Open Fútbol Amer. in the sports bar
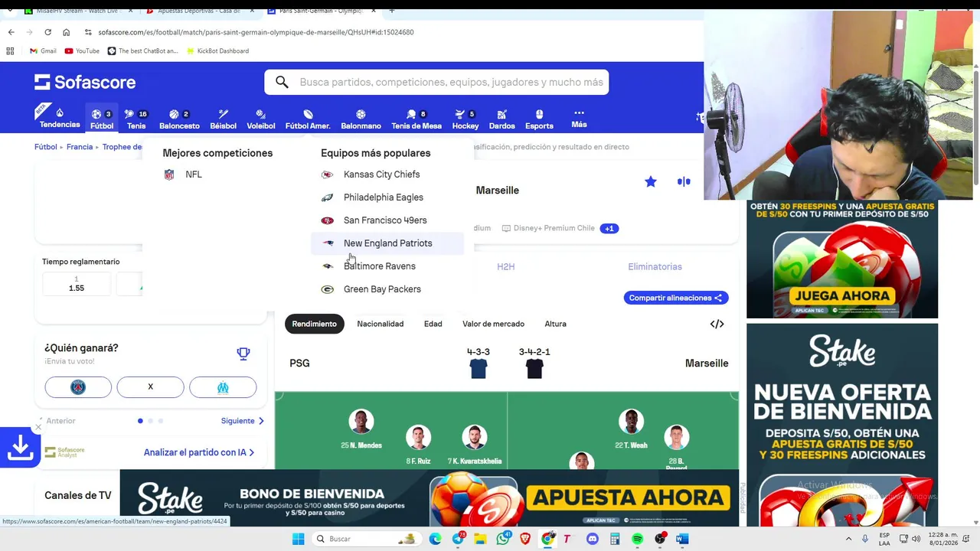 click(308, 119)
